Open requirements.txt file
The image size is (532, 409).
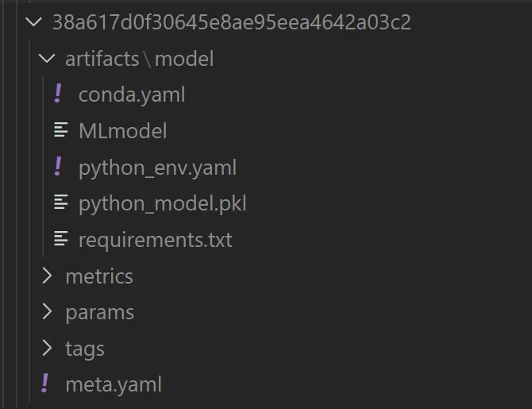[156, 240]
